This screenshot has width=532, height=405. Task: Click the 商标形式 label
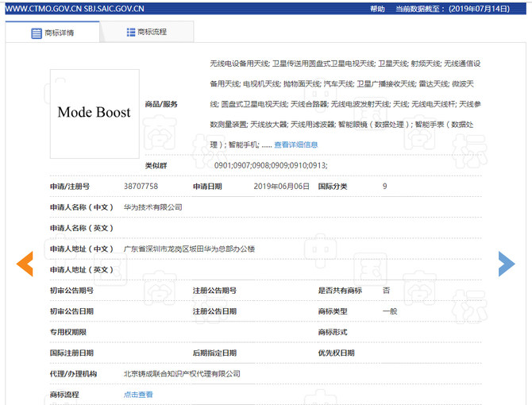[x=333, y=332]
